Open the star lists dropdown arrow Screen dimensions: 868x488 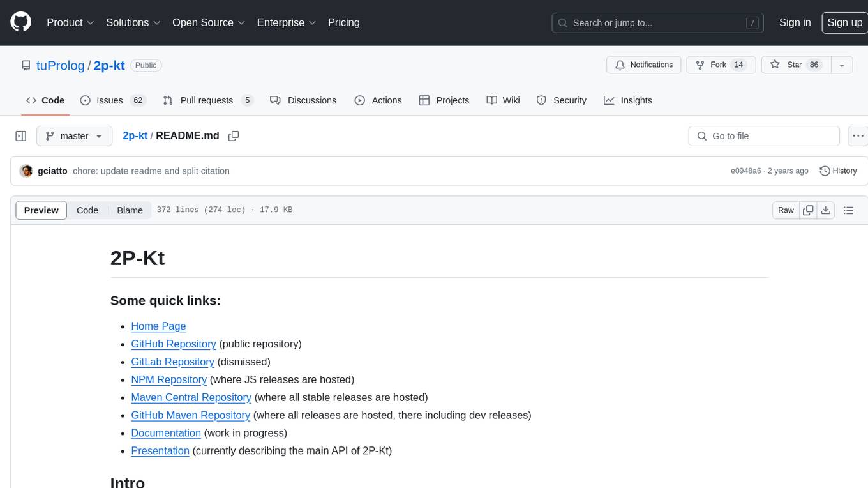coord(841,65)
